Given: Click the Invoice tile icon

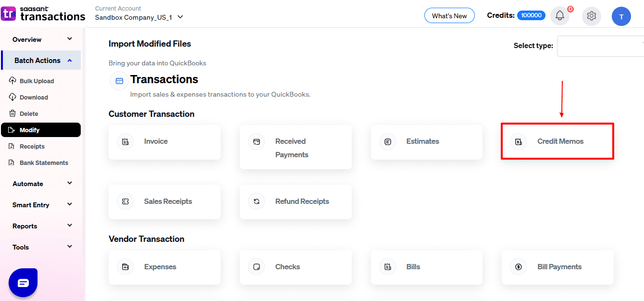Looking at the screenshot, I should (x=125, y=141).
